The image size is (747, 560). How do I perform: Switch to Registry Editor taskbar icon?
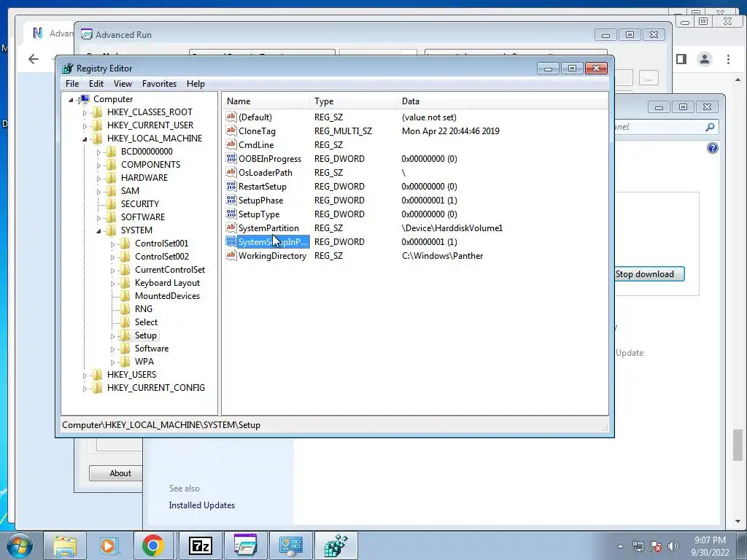tap(336, 545)
